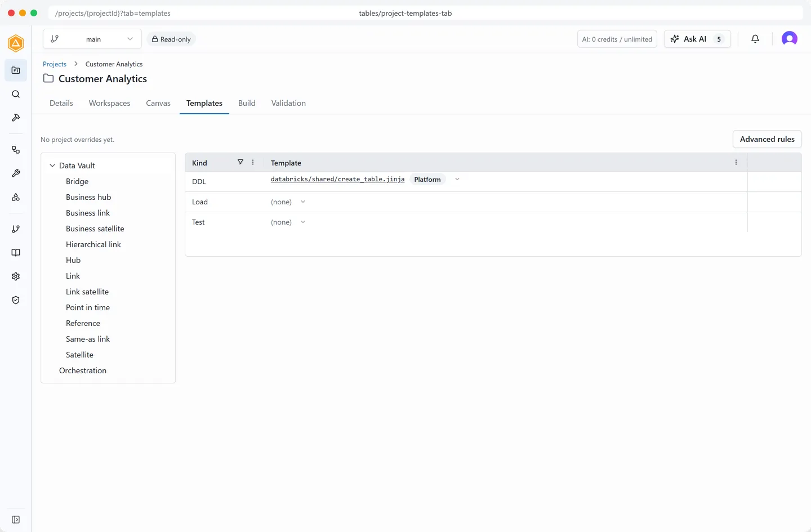Open the book documentation icon in sidebar
Image resolution: width=811 pixels, height=532 pixels.
coord(16,253)
